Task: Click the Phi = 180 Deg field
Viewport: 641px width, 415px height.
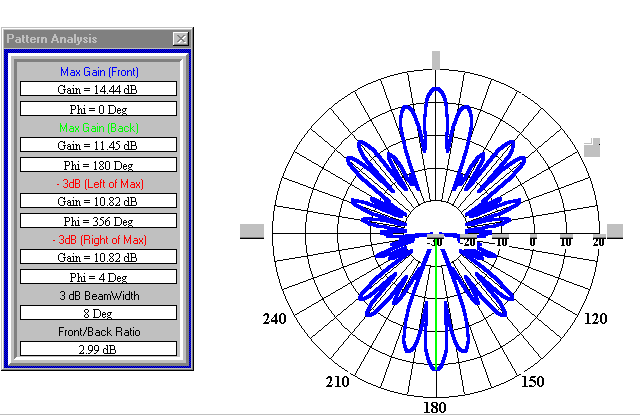Action: tap(99, 165)
